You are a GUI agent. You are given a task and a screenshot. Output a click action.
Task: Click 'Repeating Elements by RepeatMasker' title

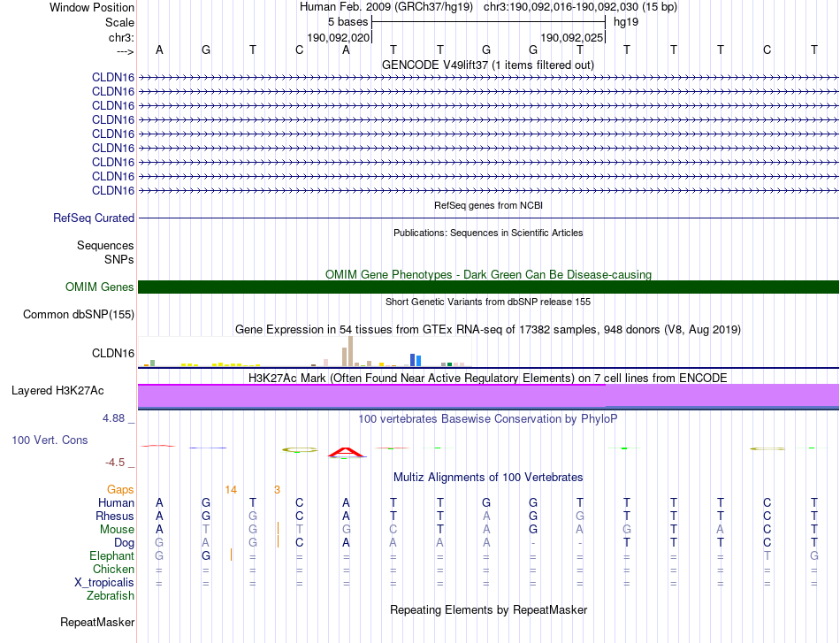489,609
